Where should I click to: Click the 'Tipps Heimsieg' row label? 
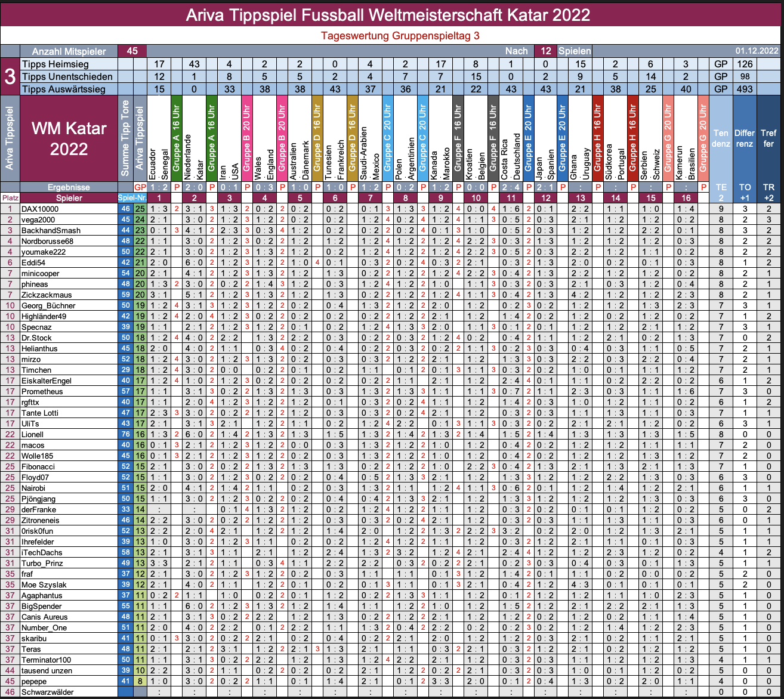tap(55, 64)
